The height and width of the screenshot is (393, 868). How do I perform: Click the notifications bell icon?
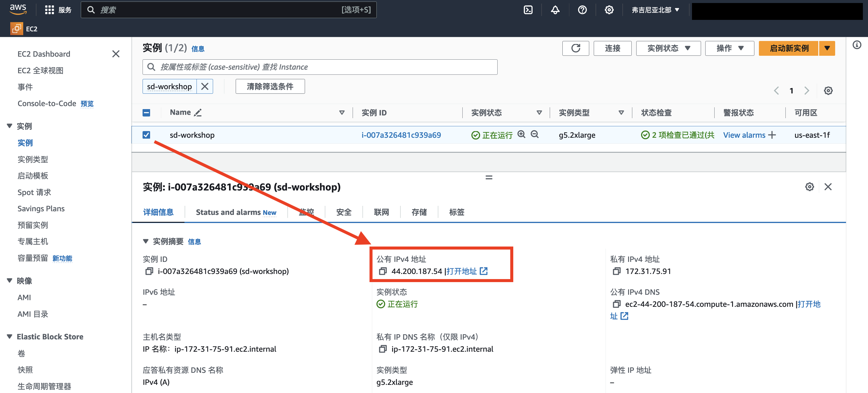coord(555,10)
